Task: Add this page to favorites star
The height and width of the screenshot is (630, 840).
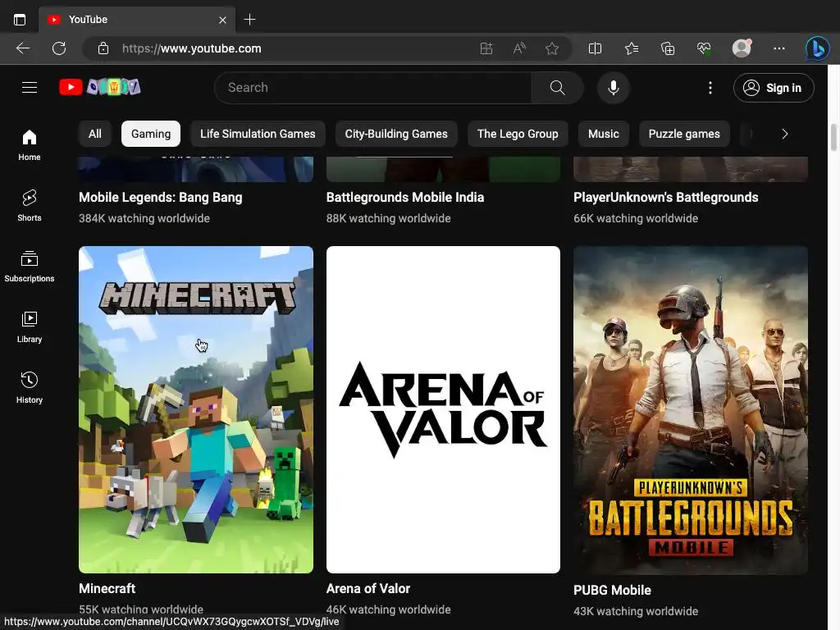Action: coord(552,48)
